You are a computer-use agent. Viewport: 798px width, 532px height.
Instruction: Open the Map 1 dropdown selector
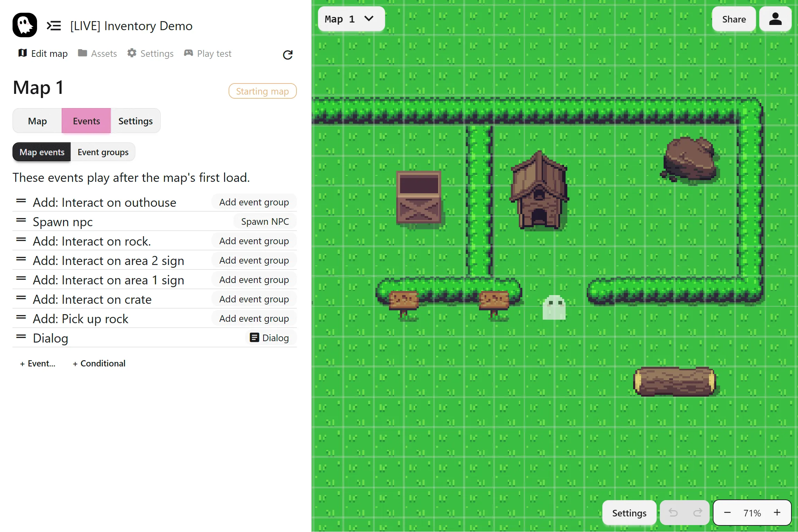(x=351, y=19)
